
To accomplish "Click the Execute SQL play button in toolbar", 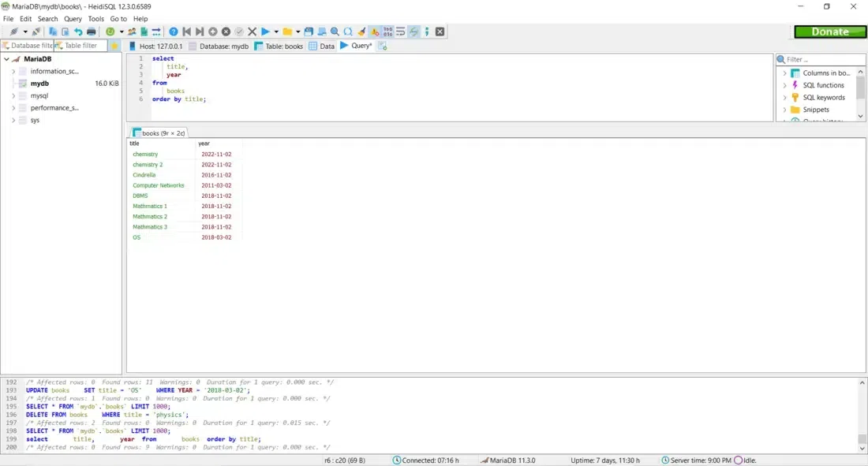I will [266, 32].
